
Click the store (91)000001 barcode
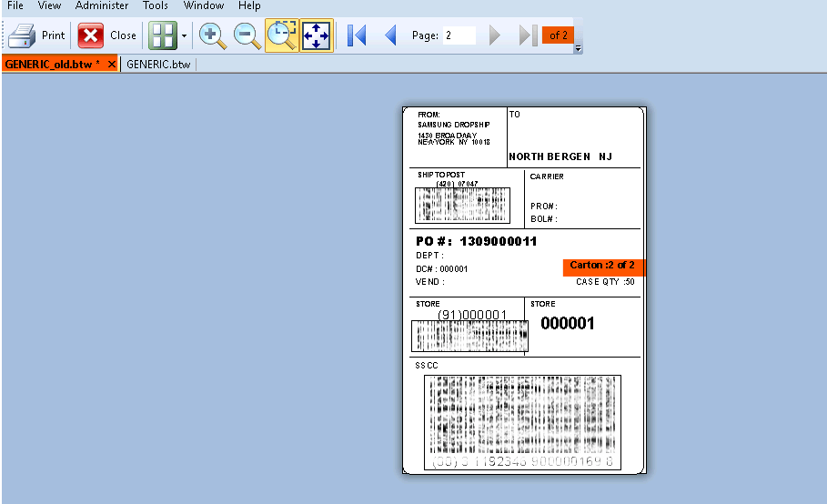(470, 336)
